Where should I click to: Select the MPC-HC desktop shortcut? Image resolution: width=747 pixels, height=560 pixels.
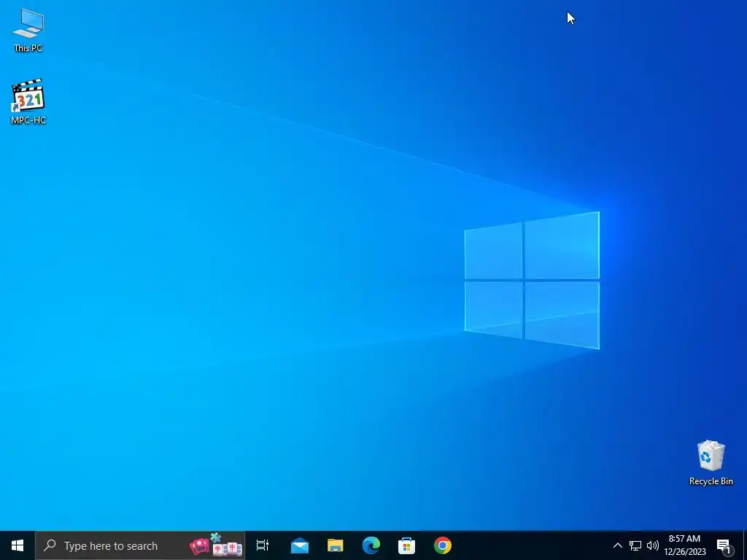28,101
